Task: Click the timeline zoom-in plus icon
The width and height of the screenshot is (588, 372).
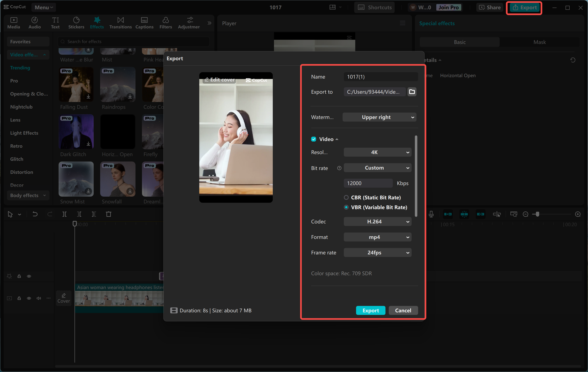Action: click(x=578, y=214)
